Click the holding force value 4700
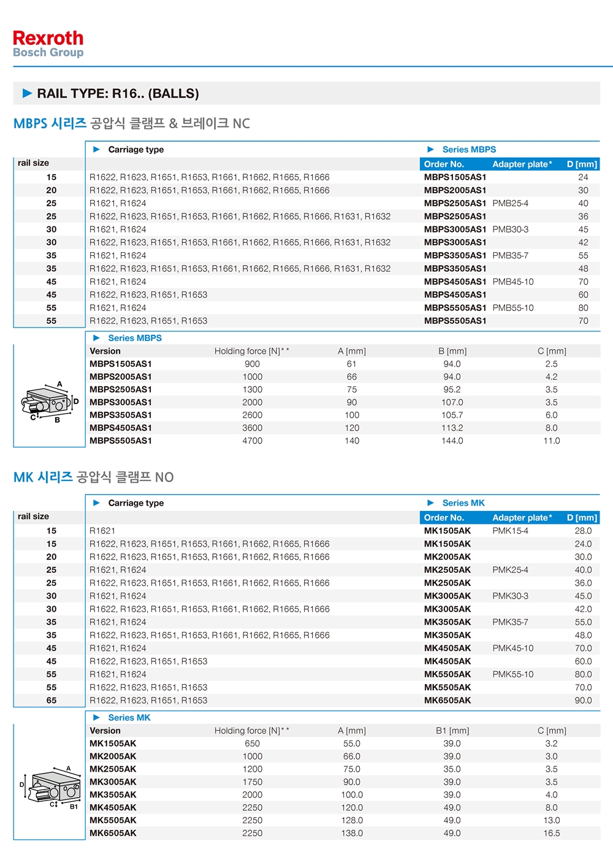This screenshot has width=613, height=868. click(x=253, y=440)
